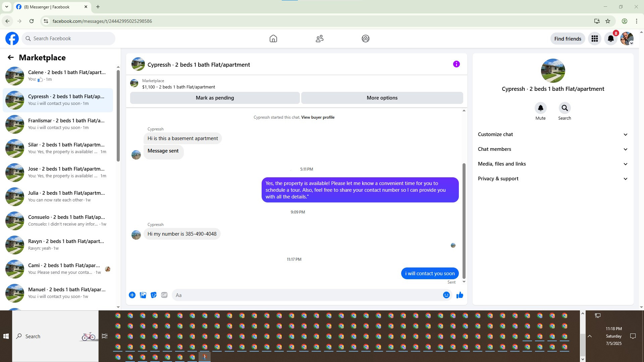Open more actions plus icon

pos(132,295)
